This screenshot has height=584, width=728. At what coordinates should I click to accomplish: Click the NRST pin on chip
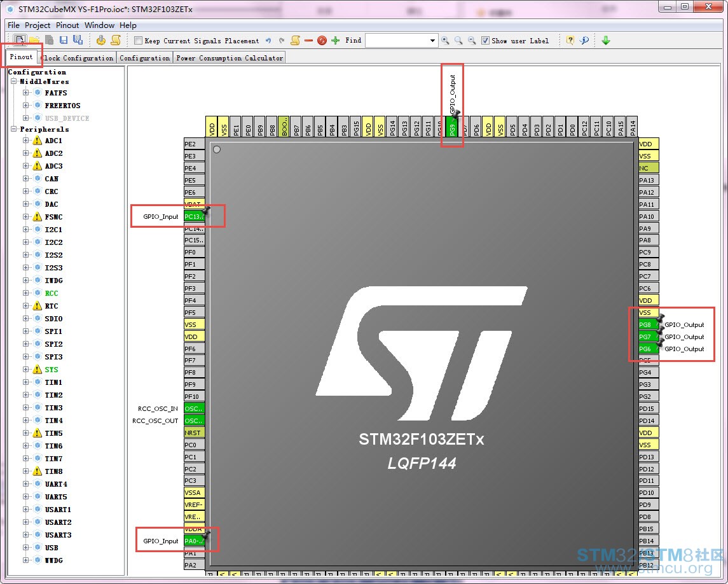point(194,433)
